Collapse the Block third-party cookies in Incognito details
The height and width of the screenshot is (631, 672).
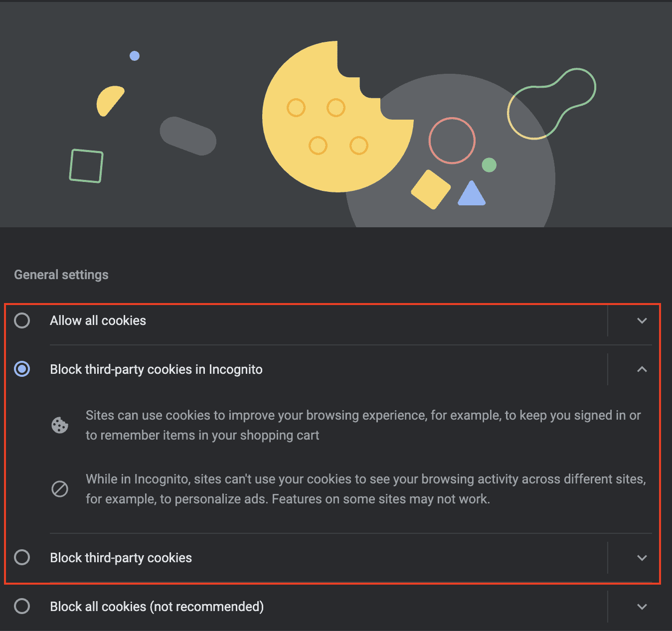pyautogui.click(x=642, y=369)
